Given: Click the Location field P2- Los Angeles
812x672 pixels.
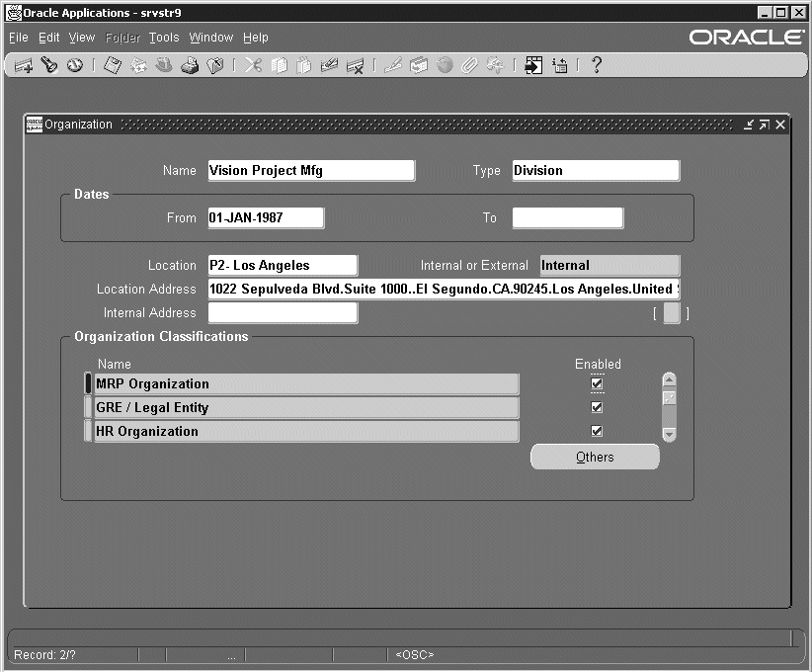Looking at the screenshot, I should (283, 265).
